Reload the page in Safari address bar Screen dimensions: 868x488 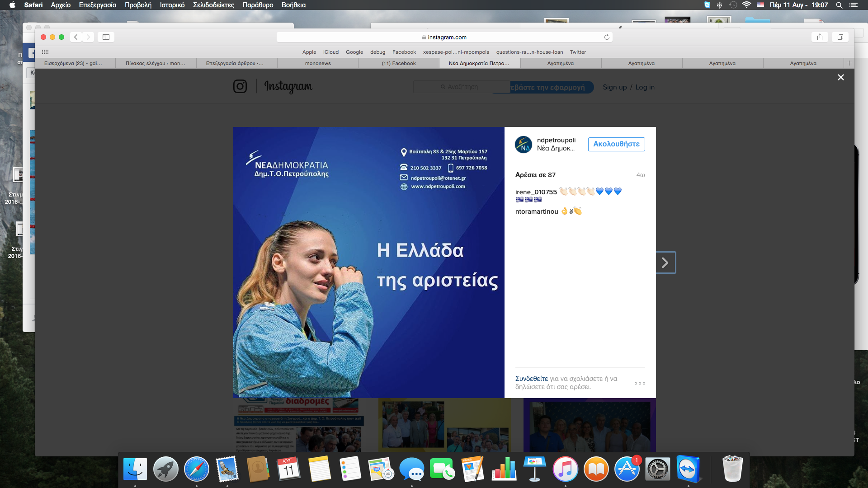click(607, 37)
